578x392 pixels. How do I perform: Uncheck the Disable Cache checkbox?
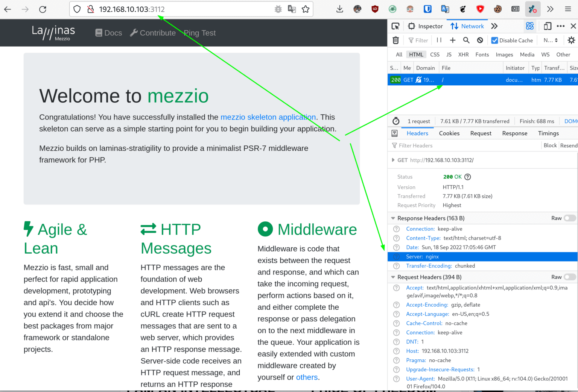click(494, 40)
